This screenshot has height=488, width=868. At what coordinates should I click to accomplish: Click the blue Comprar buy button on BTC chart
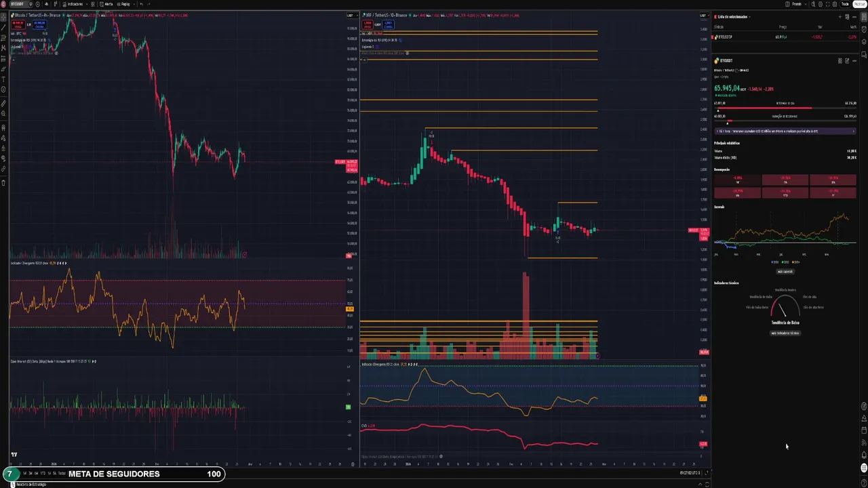pos(39,24)
